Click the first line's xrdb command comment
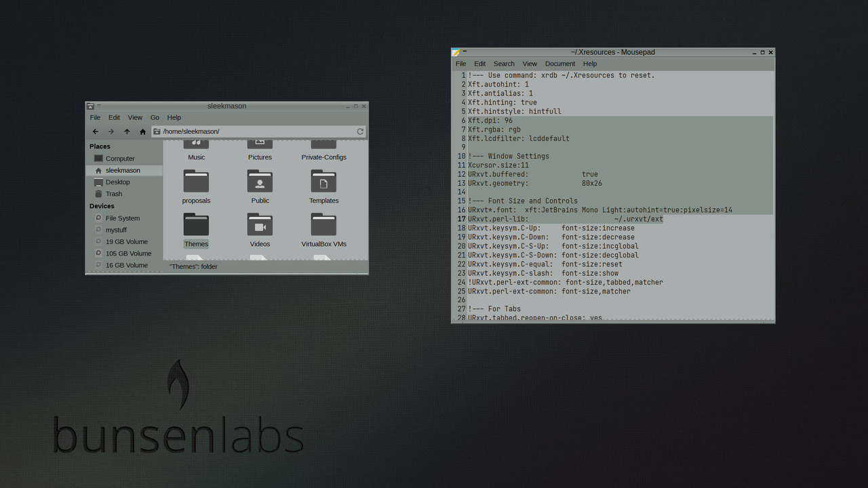The image size is (868, 488). click(x=561, y=75)
